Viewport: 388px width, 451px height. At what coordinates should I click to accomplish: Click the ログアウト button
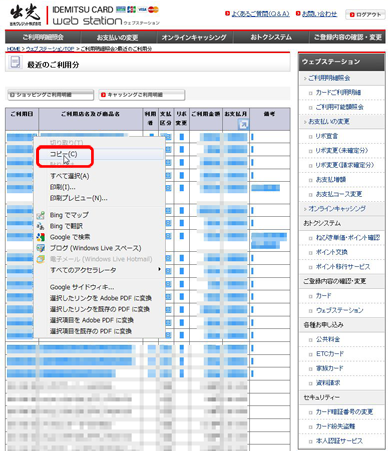pos(365,14)
